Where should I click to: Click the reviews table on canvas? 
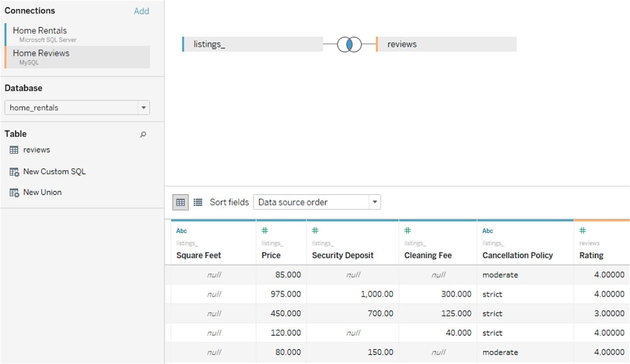point(446,45)
